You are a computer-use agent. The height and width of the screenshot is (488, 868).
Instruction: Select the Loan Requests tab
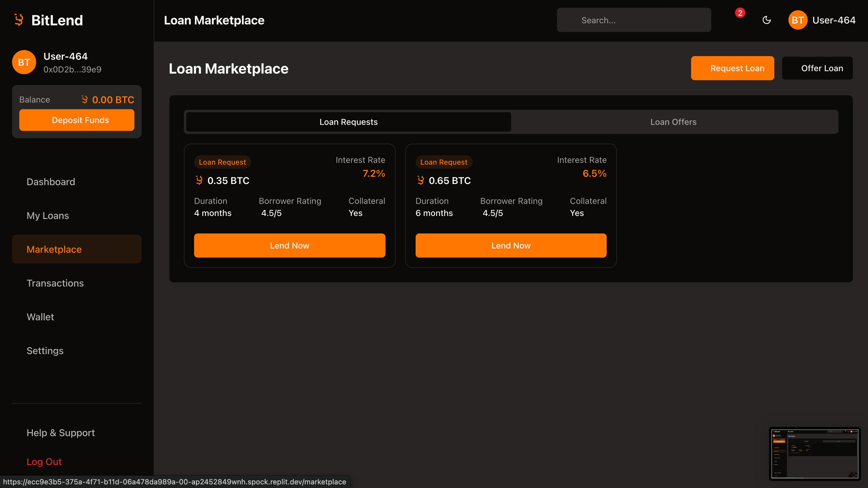click(348, 122)
